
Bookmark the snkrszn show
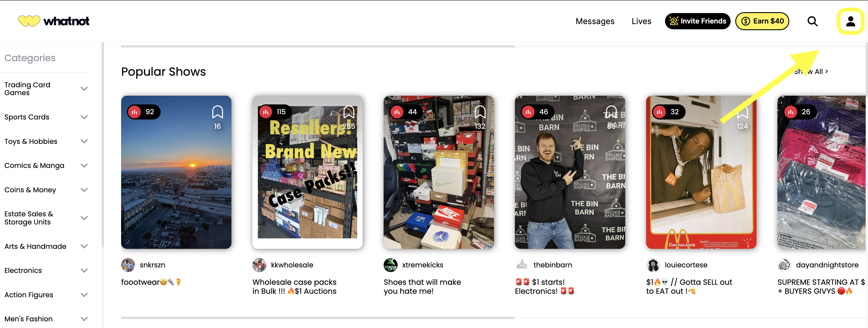217,112
